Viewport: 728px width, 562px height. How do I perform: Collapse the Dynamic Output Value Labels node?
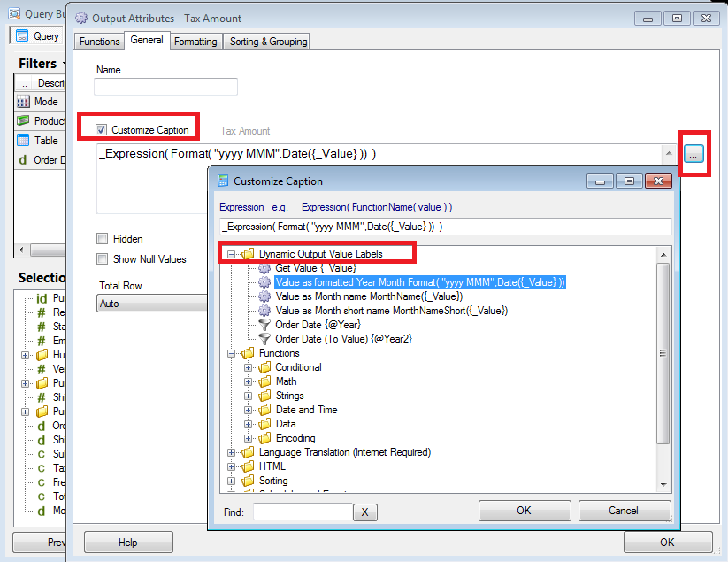click(x=231, y=254)
